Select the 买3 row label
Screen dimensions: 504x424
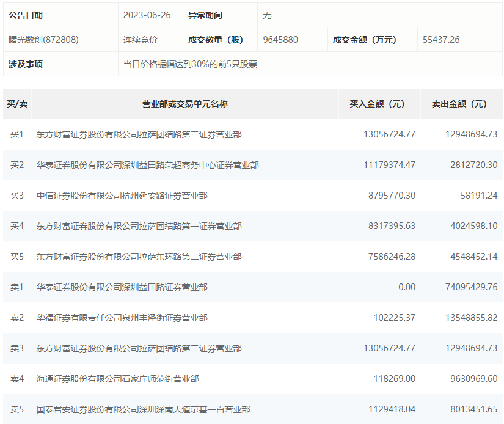(17, 195)
